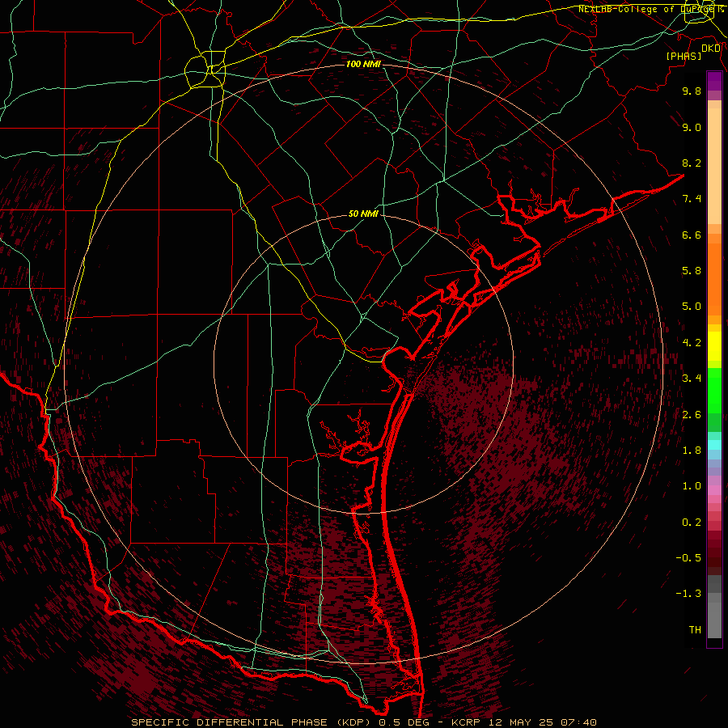Click the 100 NMI range ring label
This screenshot has height=728, width=728.
pyautogui.click(x=363, y=64)
